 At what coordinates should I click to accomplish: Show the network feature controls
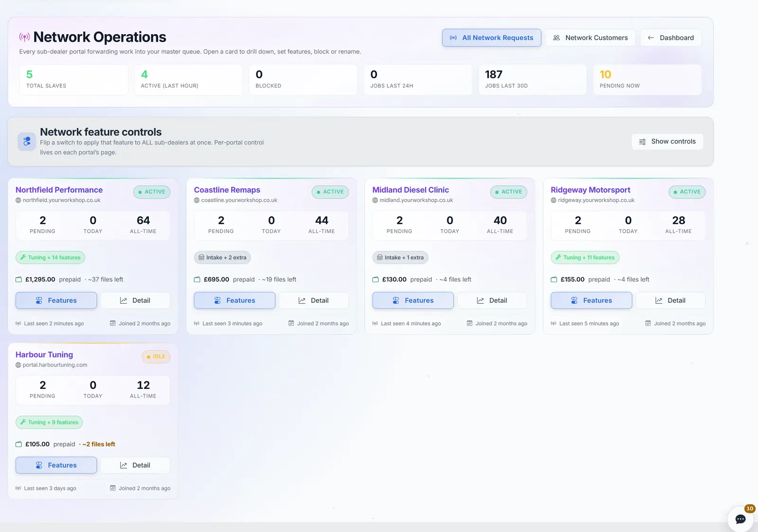(x=667, y=142)
